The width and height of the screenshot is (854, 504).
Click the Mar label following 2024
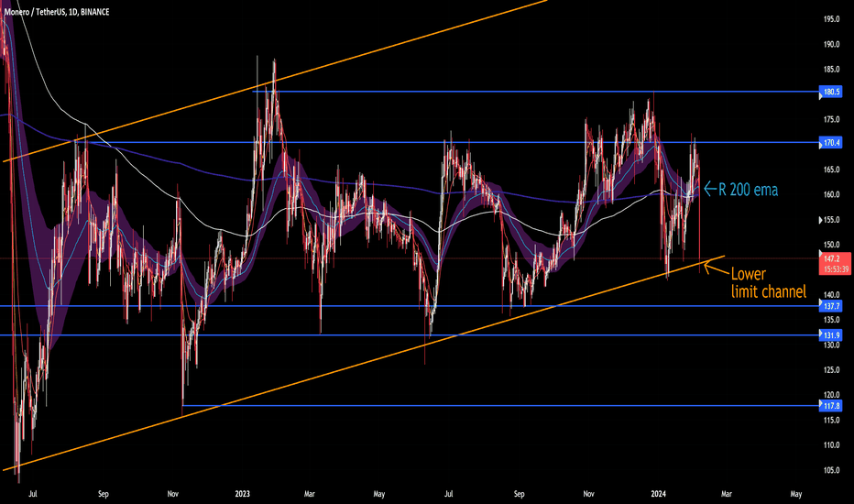727,494
